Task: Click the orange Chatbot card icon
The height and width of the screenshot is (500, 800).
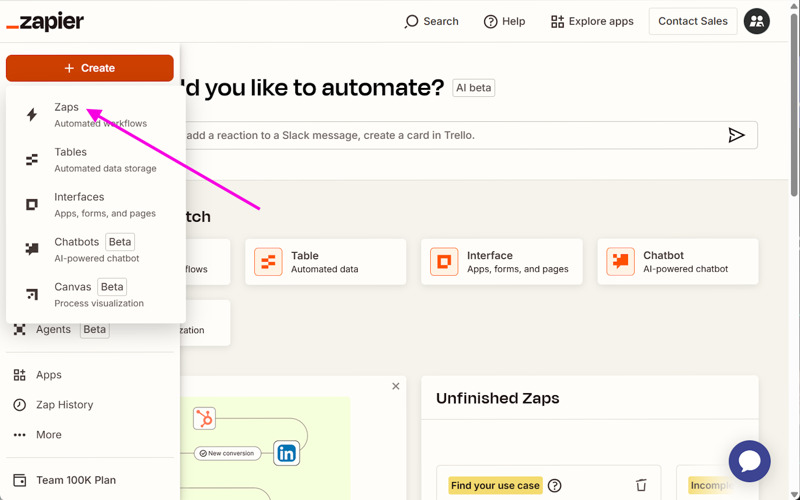Action: (x=620, y=262)
